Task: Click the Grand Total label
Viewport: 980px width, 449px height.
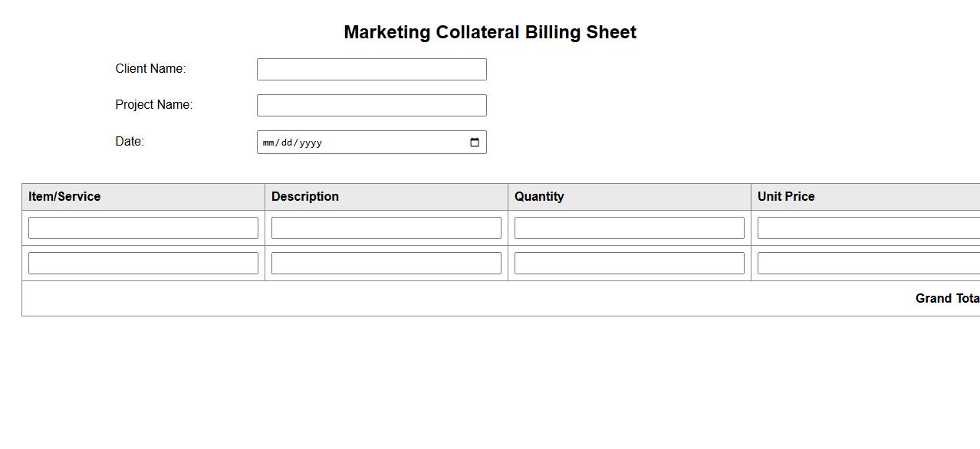Action: point(947,299)
